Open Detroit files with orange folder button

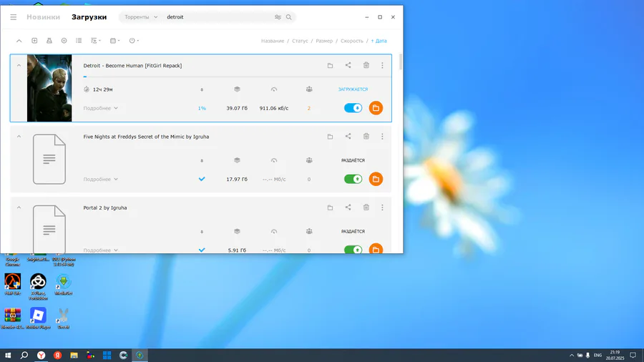(x=376, y=108)
